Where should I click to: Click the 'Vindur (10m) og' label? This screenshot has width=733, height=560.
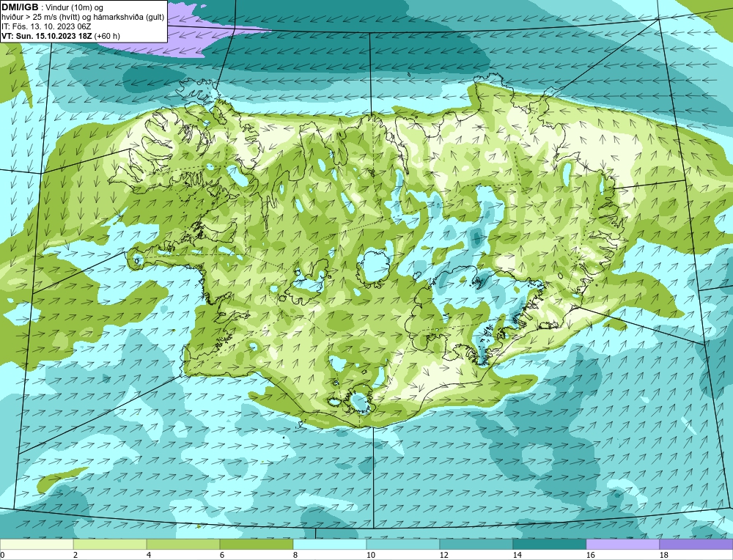(x=75, y=7)
